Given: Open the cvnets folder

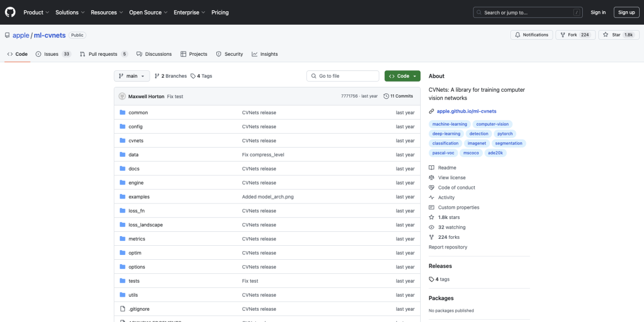Looking at the screenshot, I should pos(136,141).
